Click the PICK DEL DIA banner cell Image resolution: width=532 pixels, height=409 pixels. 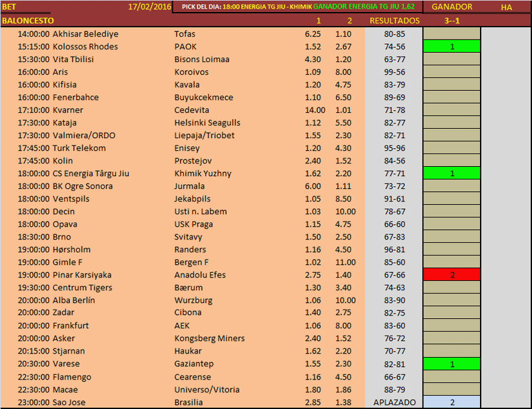297,7
